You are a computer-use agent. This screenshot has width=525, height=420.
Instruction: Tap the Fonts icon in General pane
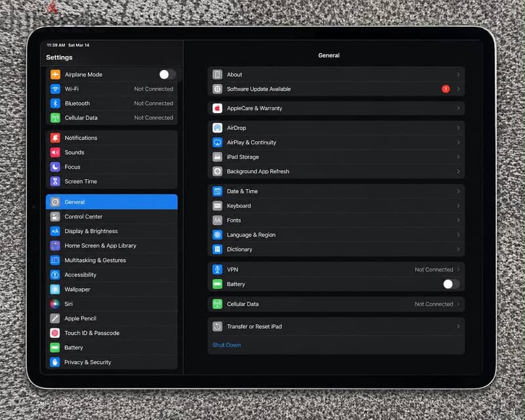[217, 220]
